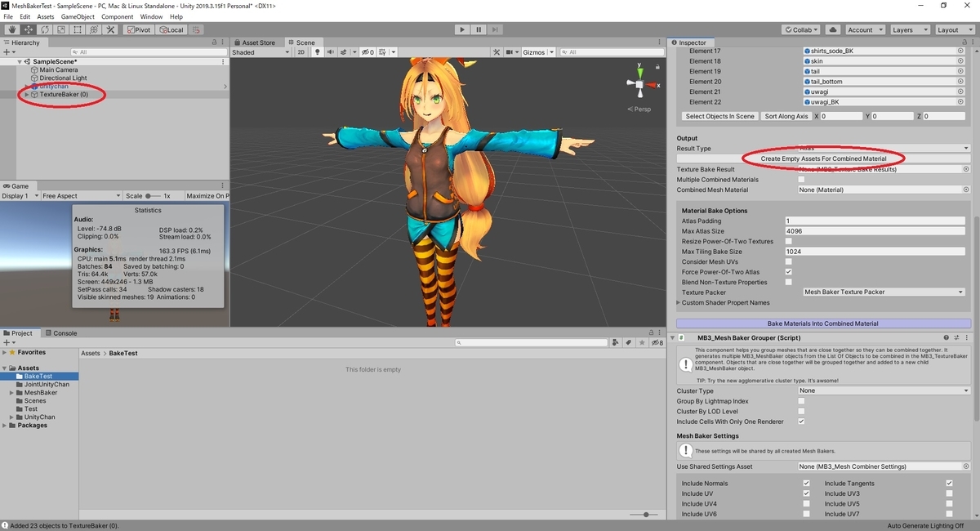Screen dimensions: 980x531
Task: Select Directional Light in Hierarchy
Action: tap(63, 78)
